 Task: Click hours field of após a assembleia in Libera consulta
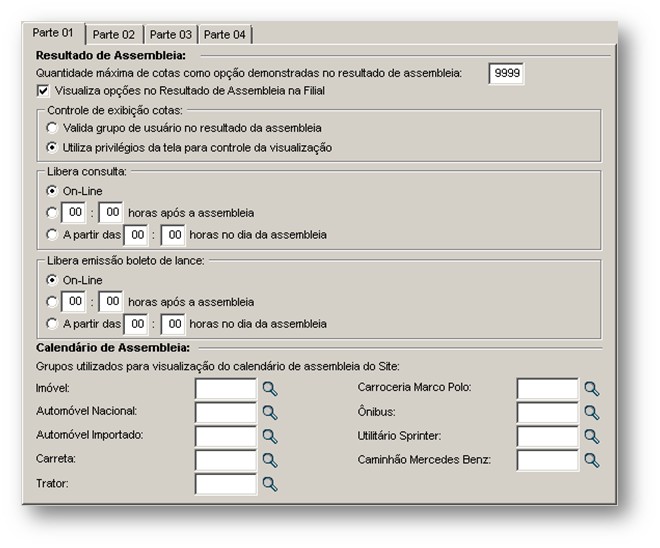74,212
